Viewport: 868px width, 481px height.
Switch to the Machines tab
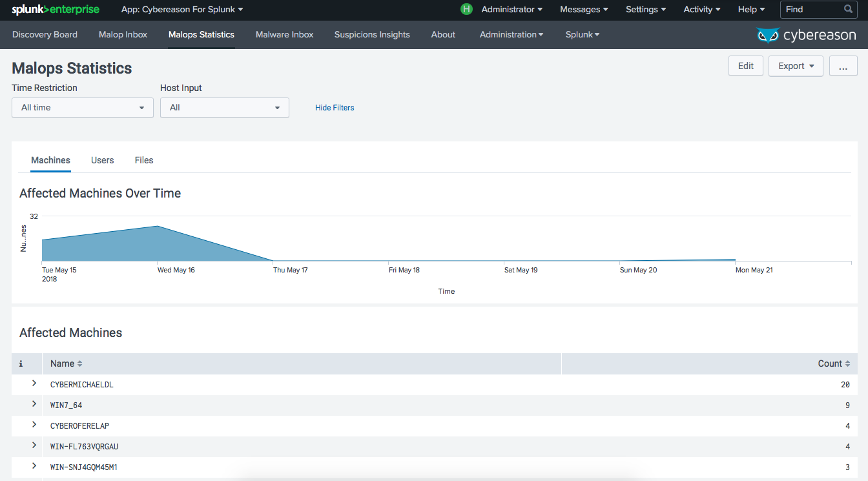(50, 160)
